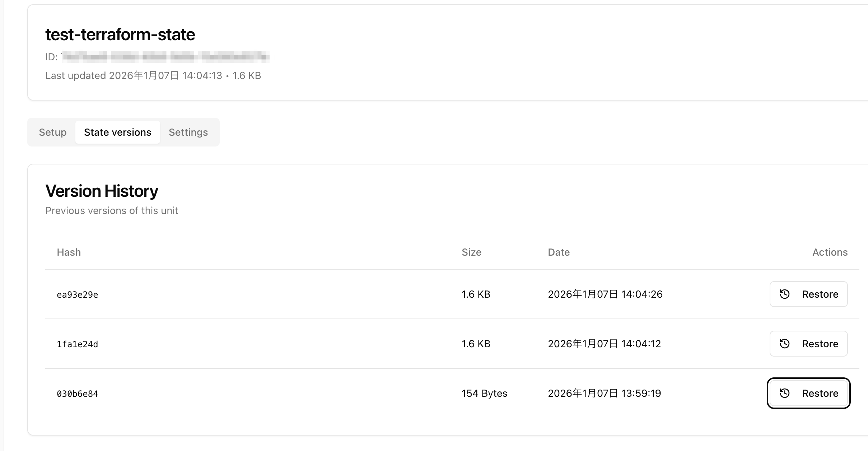868x451 pixels.
Task: Click the Last updated timestamp text
Action: click(153, 75)
